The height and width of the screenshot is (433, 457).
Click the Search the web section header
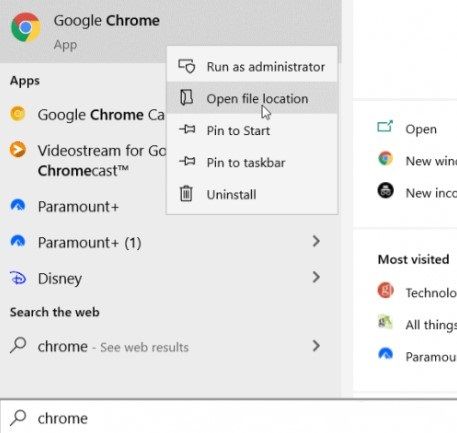pos(55,312)
